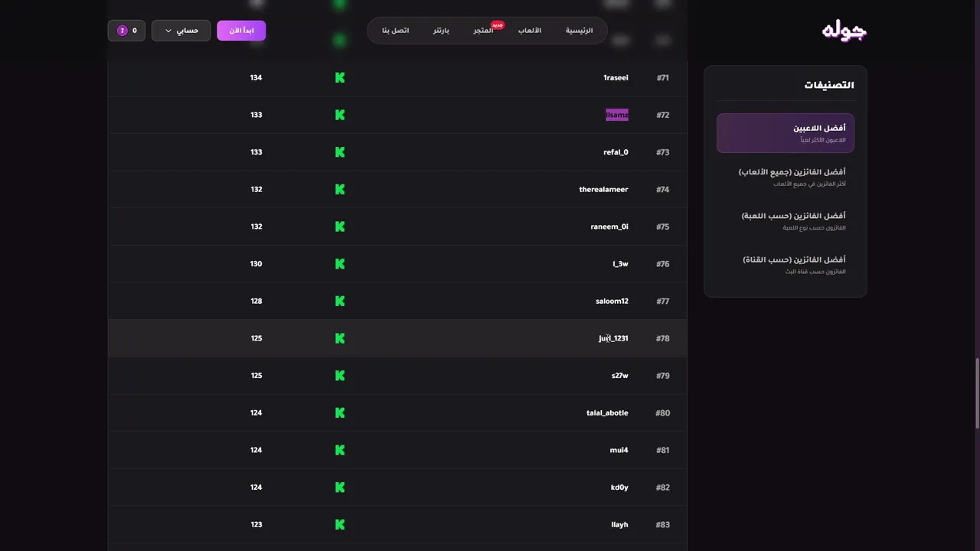Click the جوله site logo
This screenshot has height=551, width=980.
point(844,31)
